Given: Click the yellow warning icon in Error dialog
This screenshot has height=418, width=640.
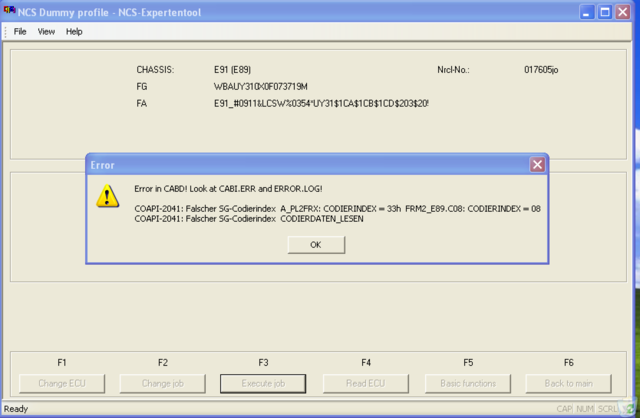Looking at the screenshot, I should coord(107,196).
